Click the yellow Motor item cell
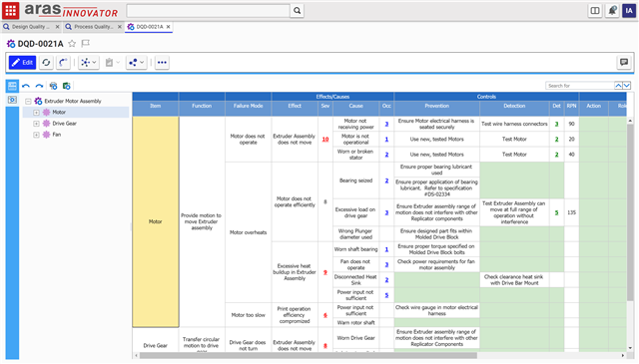The width and height of the screenshot is (639, 364). [156, 221]
